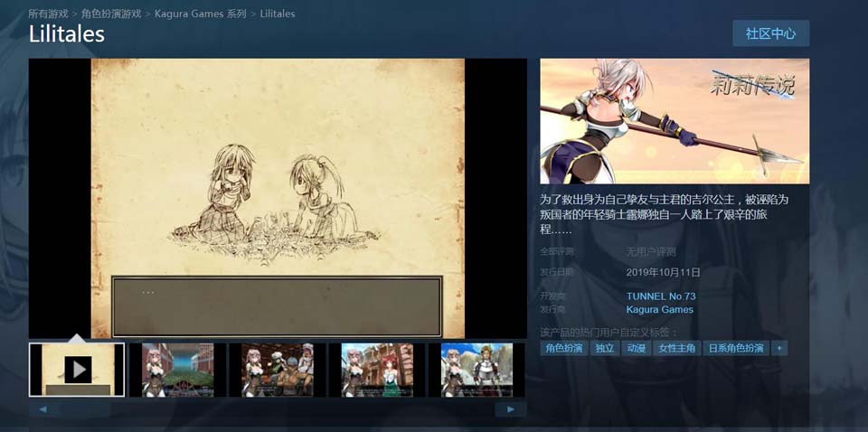Click the release date 2019年10月11日
This screenshot has height=432, width=868.
[x=663, y=272]
